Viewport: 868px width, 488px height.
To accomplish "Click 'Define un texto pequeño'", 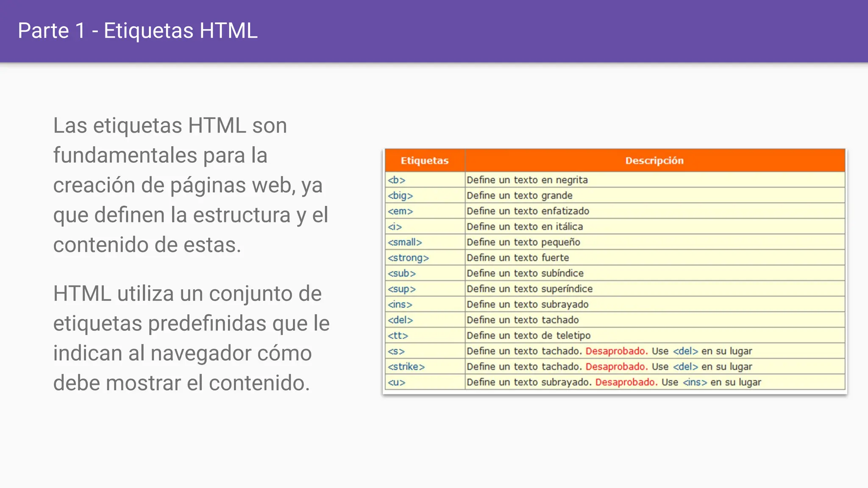I will [523, 242].
